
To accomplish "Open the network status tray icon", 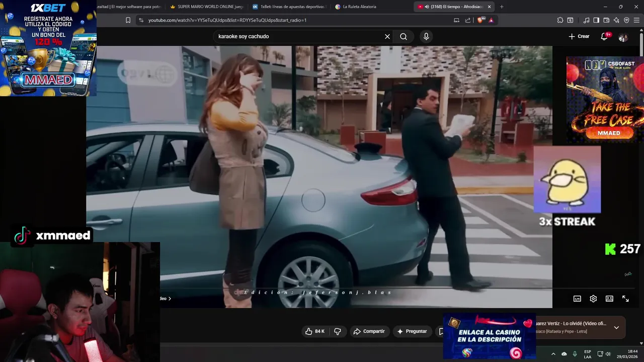I will (x=600, y=354).
